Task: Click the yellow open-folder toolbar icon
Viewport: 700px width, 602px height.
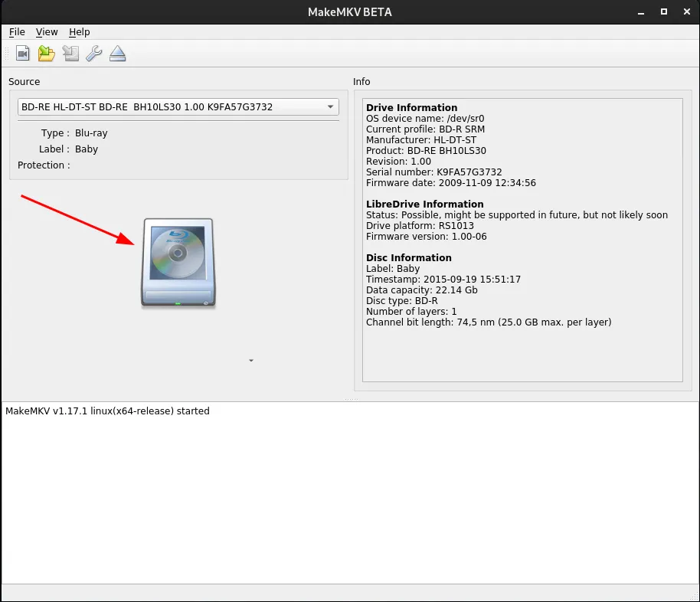Action: 46,53
